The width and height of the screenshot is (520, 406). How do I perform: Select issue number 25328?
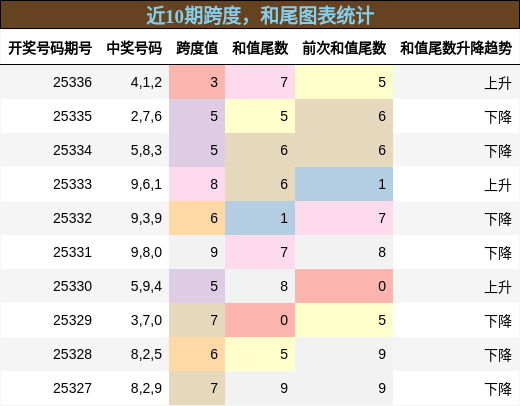pos(72,354)
